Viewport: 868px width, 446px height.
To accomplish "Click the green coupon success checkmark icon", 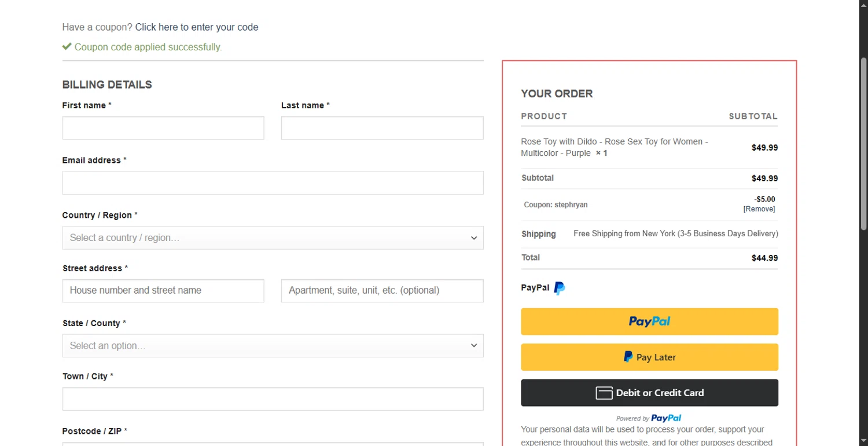I will [x=67, y=46].
